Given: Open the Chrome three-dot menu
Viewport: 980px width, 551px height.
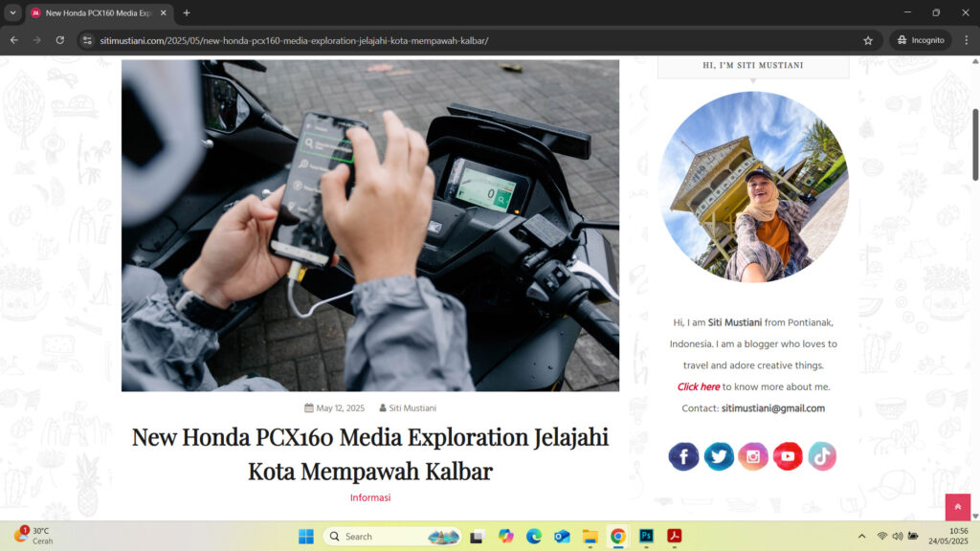Looking at the screenshot, I should [x=967, y=40].
